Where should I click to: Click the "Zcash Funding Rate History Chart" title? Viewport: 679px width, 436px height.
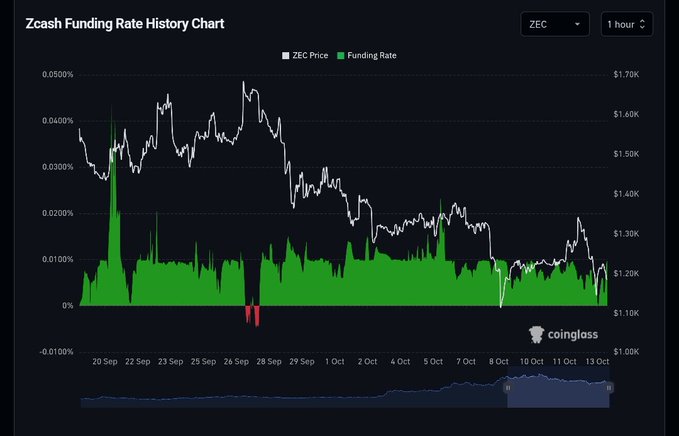coord(125,23)
